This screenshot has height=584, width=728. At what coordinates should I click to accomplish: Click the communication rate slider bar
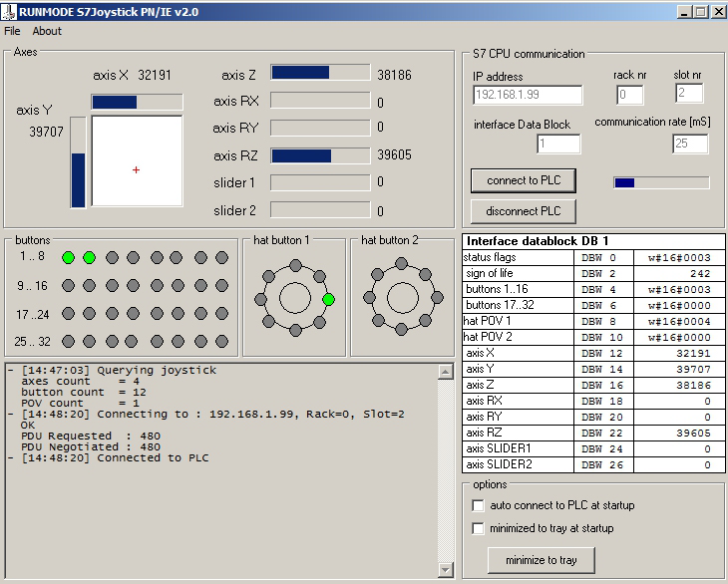point(660,182)
